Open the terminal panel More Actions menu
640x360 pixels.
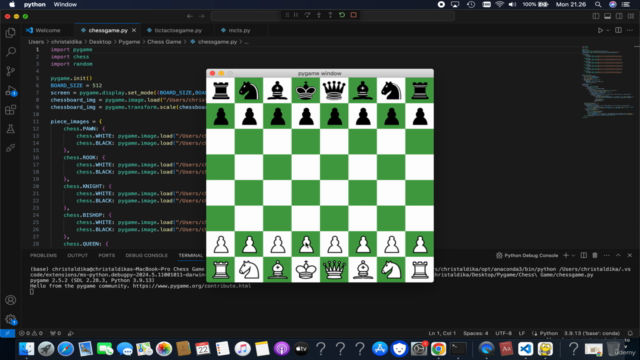pyautogui.click(x=607, y=255)
